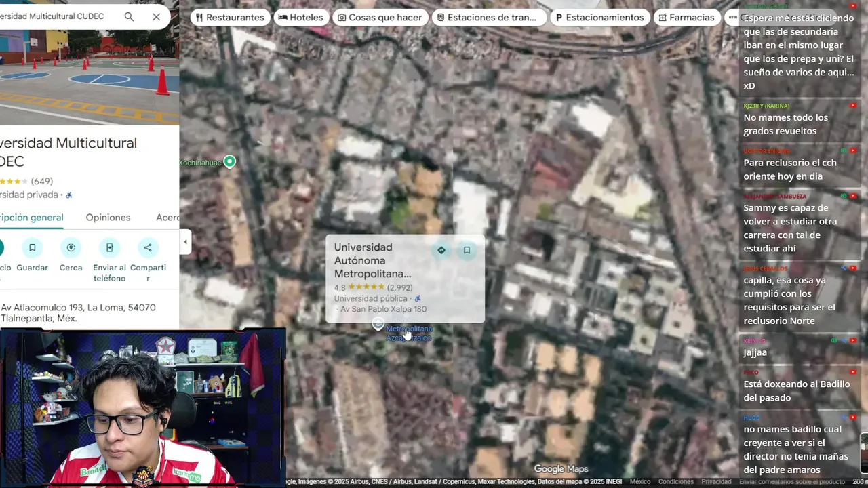Click the accessibility icon beside Universidad privada

(x=68, y=195)
